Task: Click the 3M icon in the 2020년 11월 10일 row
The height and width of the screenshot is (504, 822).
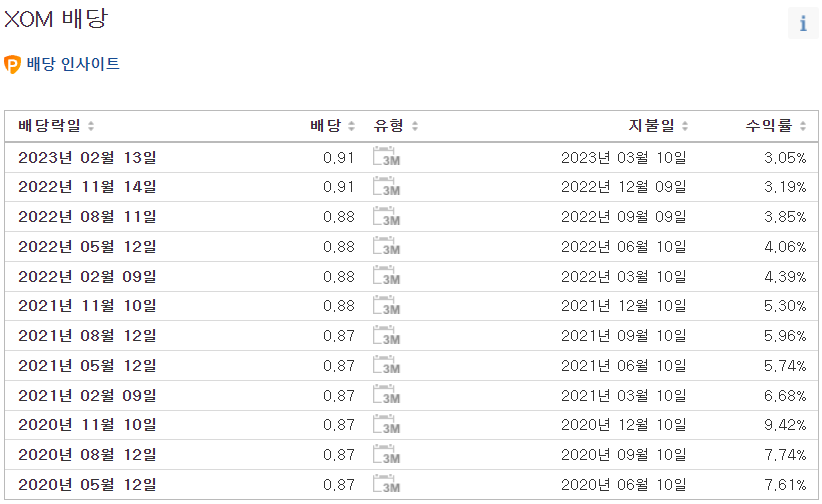Action: [x=386, y=425]
